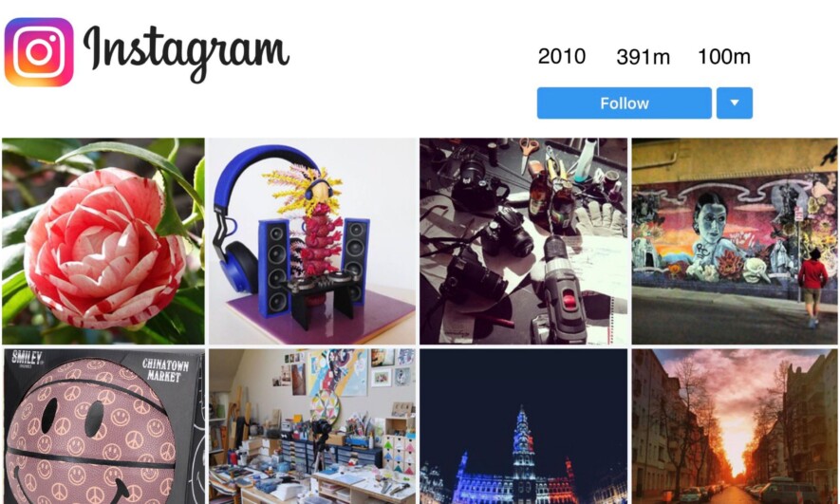This screenshot has width=840, height=504.
Task: Open the art studio desk photo
Action: pos(311,426)
